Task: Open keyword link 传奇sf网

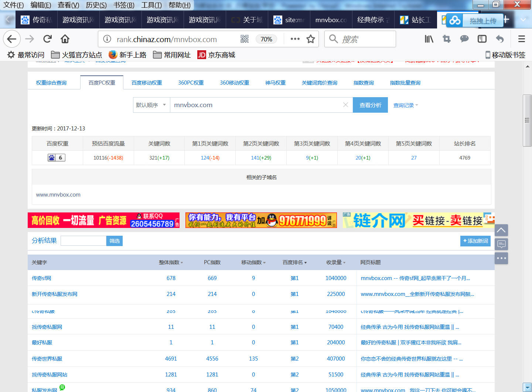Action: point(41,278)
